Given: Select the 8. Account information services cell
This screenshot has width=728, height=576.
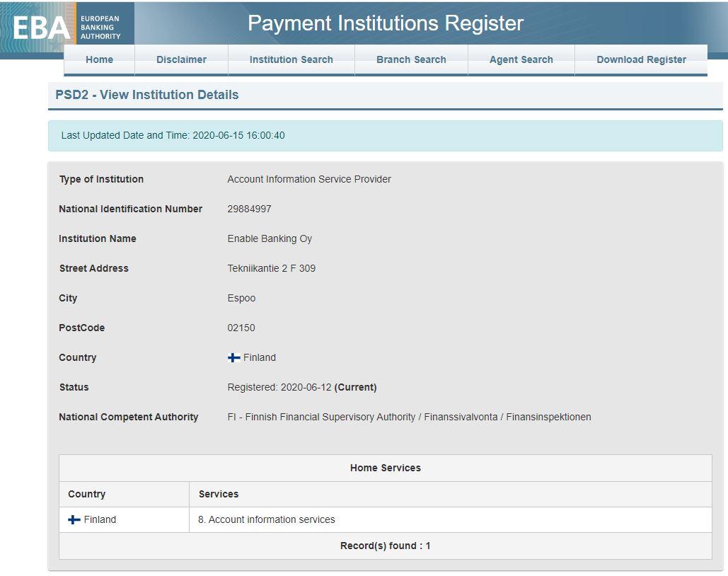Looking at the screenshot, I should (x=451, y=520).
